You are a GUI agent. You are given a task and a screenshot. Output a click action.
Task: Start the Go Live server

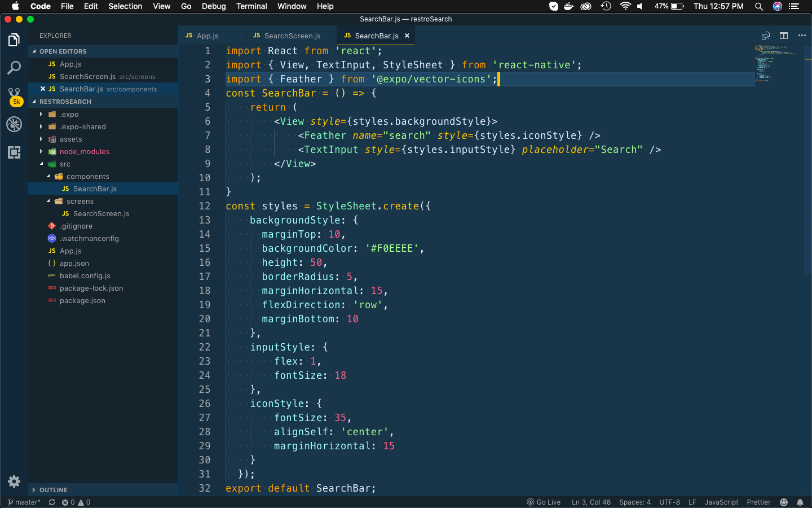pos(544,502)
